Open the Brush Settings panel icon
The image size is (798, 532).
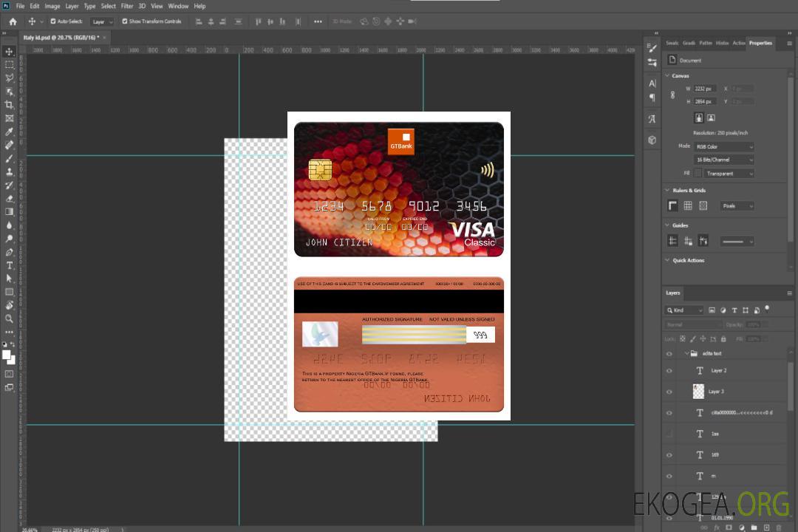[652, 48]
